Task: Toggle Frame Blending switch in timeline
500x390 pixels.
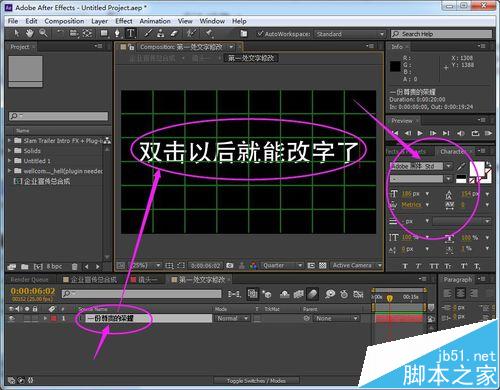Action: (298, 294)
